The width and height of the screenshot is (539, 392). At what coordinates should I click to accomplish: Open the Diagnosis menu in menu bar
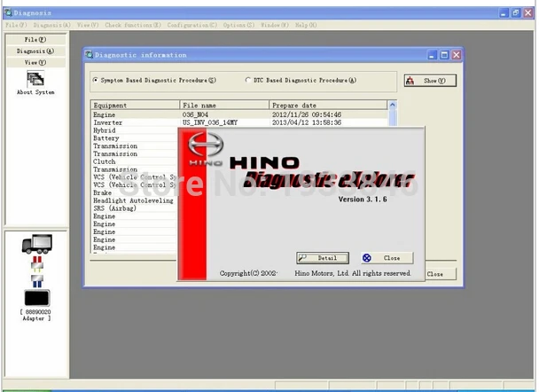coord(51,25)
